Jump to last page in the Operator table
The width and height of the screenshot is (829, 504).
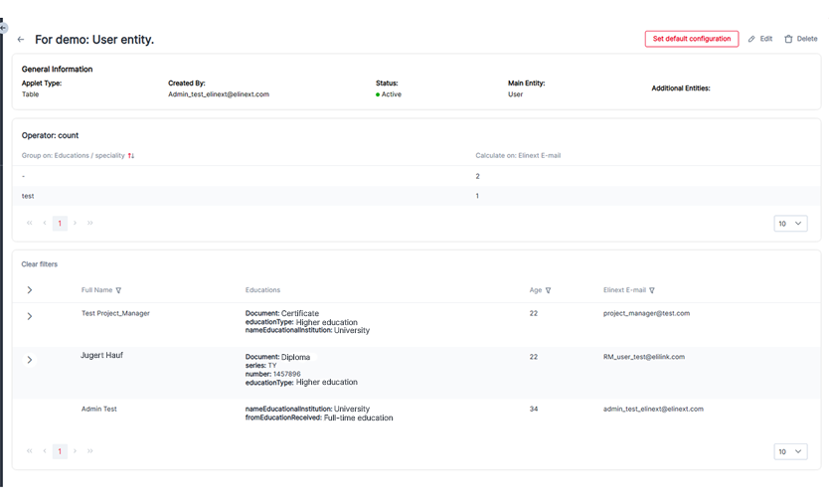[90, 224]
